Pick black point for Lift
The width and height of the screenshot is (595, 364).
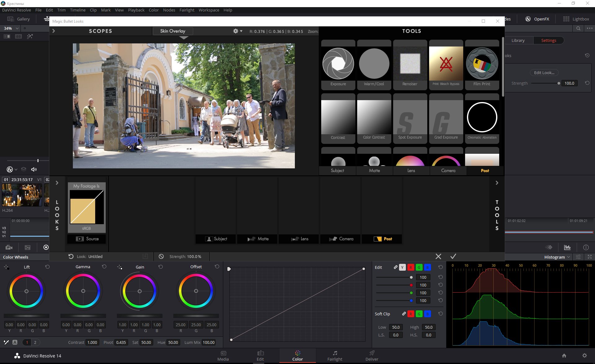(x=6, y=267)
